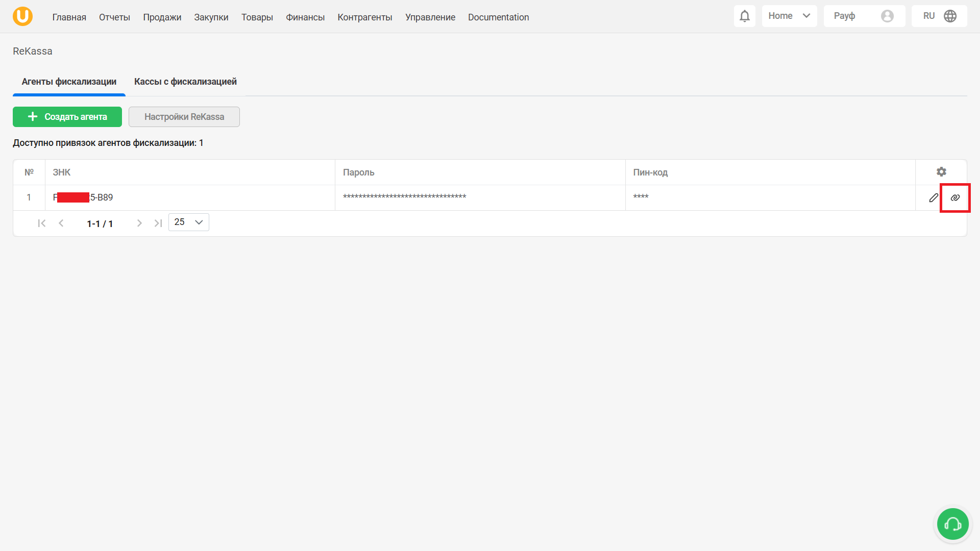The height and width of the screenshot is (551, 980).
Task: Click the user avatar icon
Action: click(x=887, y=16)
